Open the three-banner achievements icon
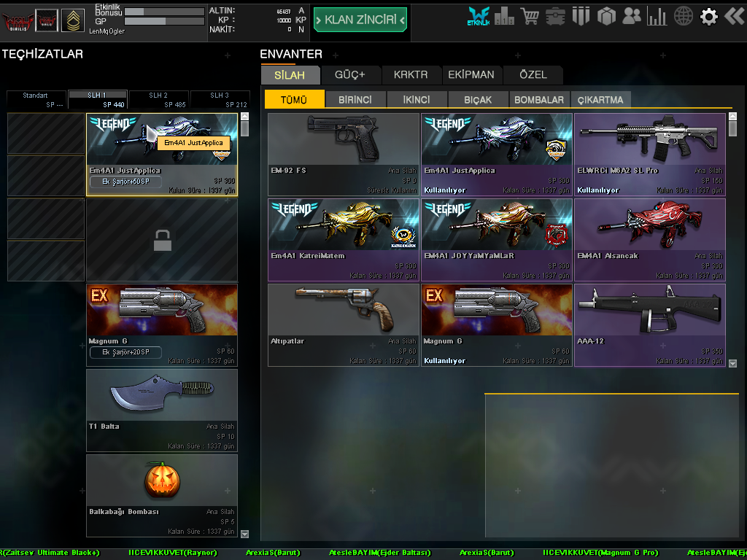This screenshot has width=747, height=560. point(581,17)
